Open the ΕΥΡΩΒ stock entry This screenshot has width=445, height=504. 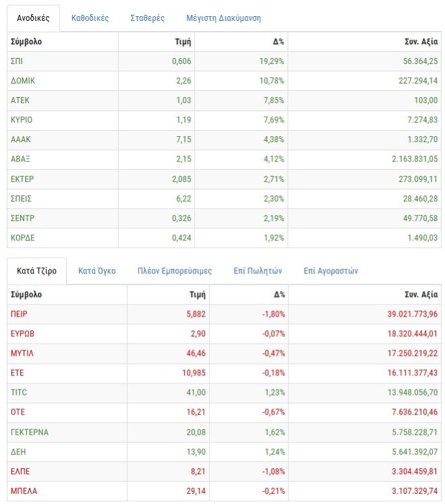coord(22,334)
